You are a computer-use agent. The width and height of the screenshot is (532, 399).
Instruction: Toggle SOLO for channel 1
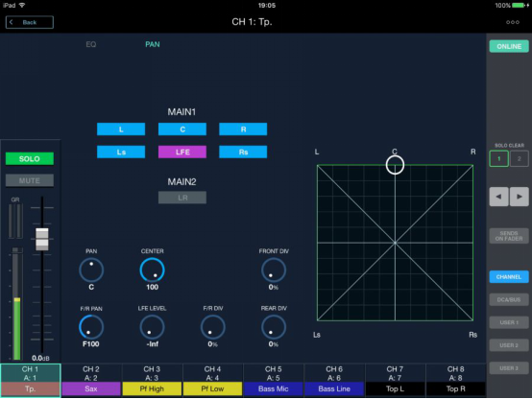click(30, 158)
